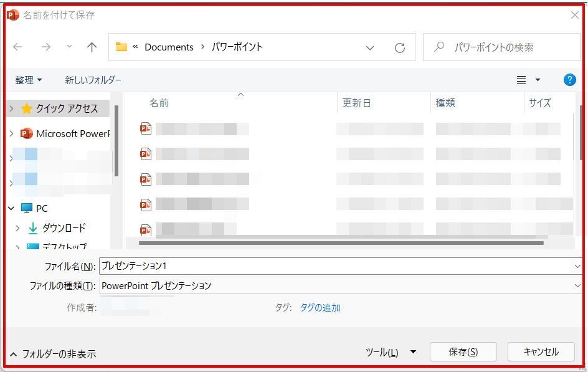The width and height of the screenshot is (588, 372).
Task: Go up one folder level
Action: point(92,47)
